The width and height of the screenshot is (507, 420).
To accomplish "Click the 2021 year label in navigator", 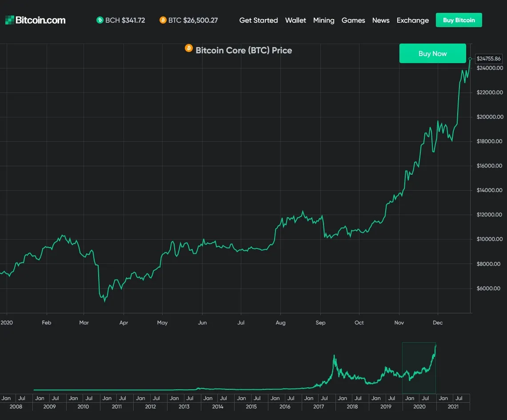I will (453, 406).
